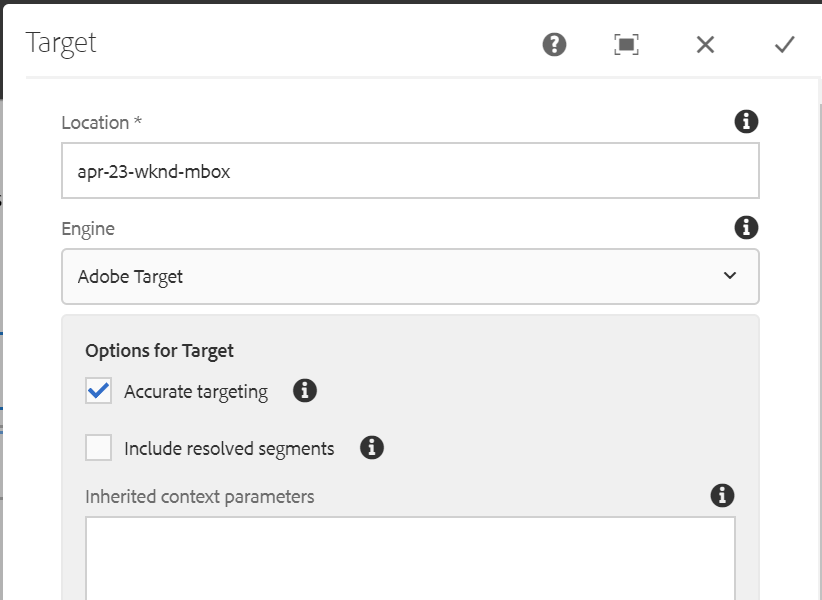This screenshot has width=822, height=600.
Task: Click the Location field containing apr-23-wknd-mbox
Action: coord(410,171)
